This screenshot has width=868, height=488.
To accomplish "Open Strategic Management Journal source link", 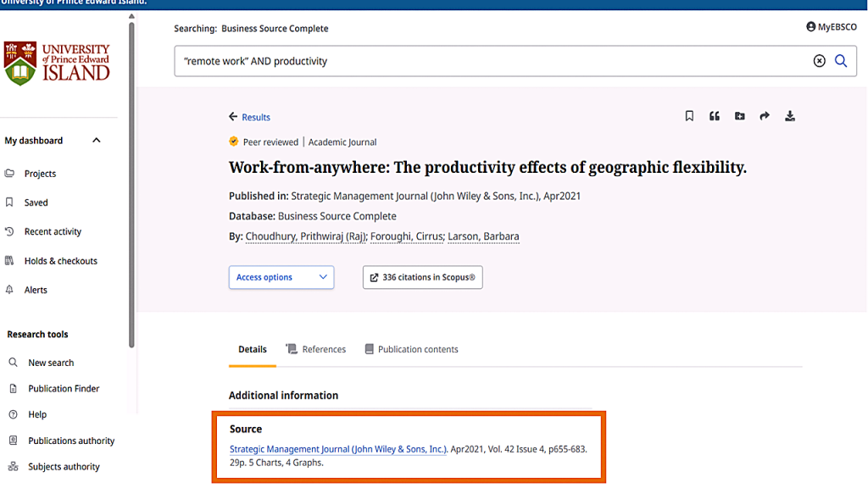I will pos(337,449).
